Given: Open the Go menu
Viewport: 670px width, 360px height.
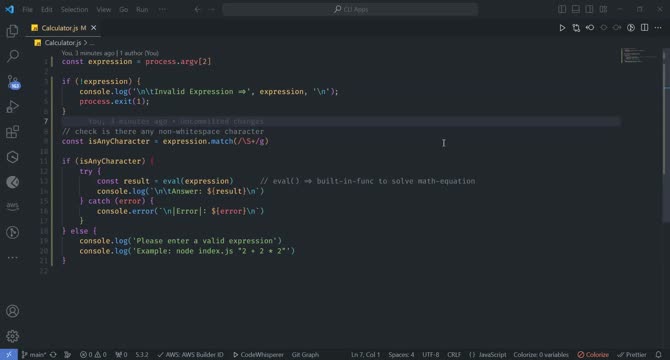Looking at the screenshot, I should point(123,9).
